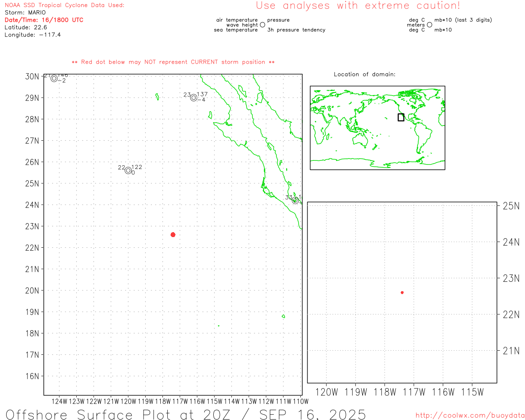This screenshot has height=420, width=525.
Task: Click the 115W label on inset map
Action: [472, 392]
